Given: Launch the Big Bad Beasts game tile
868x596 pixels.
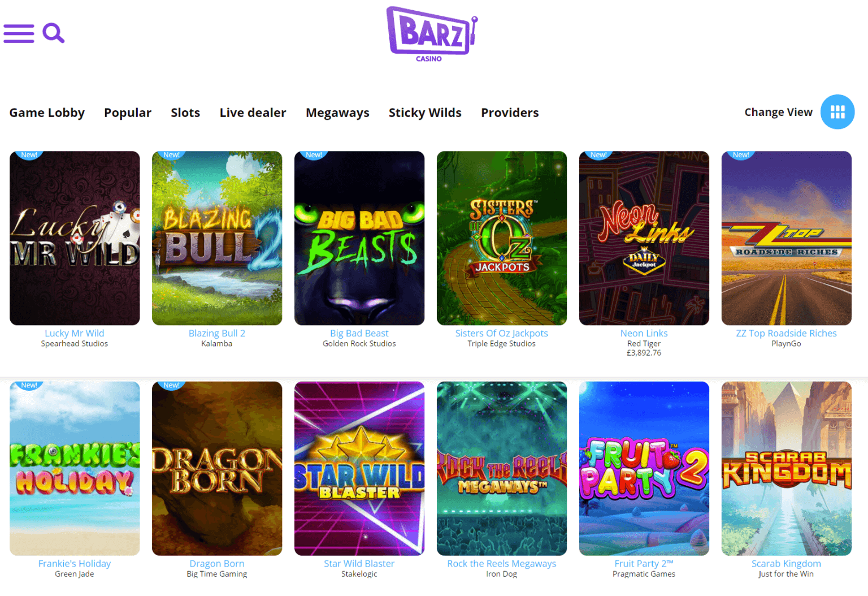Looking at the screenshot, I should [x=359, y=238].
